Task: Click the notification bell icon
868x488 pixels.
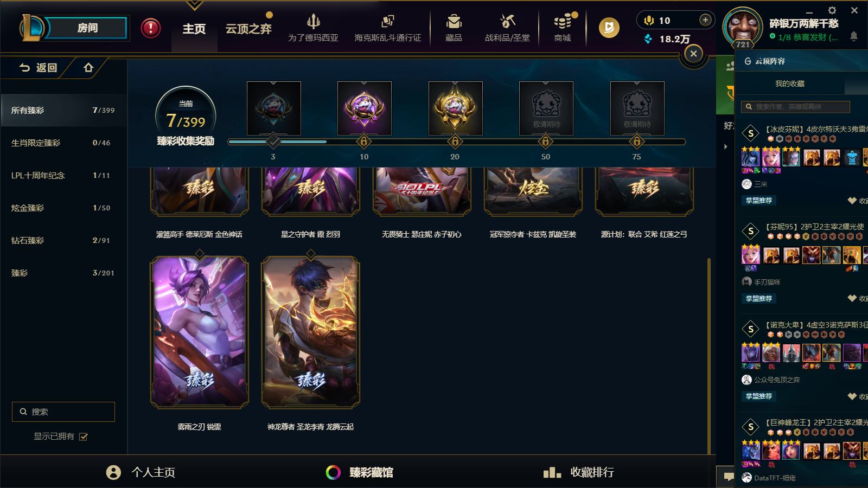Action: point(853,37)
